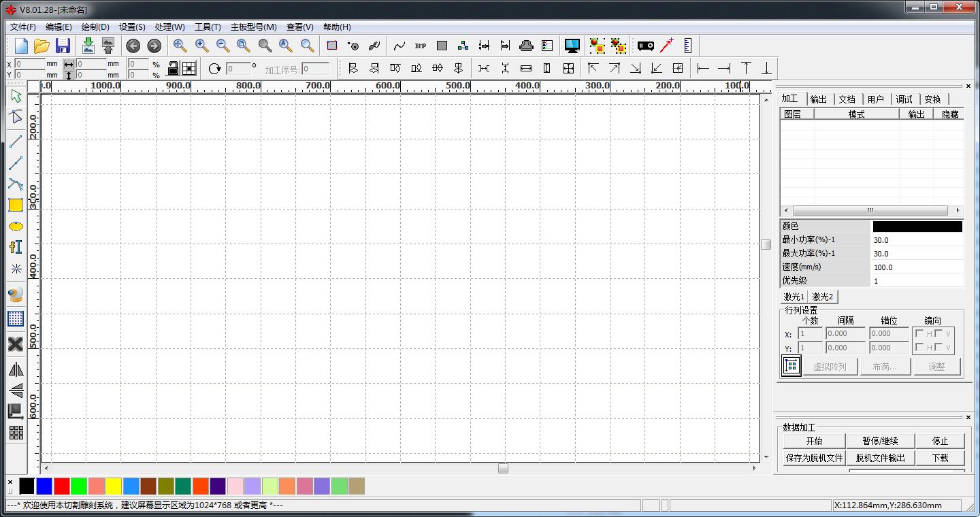Click the layer list scroll left arrow

pyautogui.click(x=786, y=211)
